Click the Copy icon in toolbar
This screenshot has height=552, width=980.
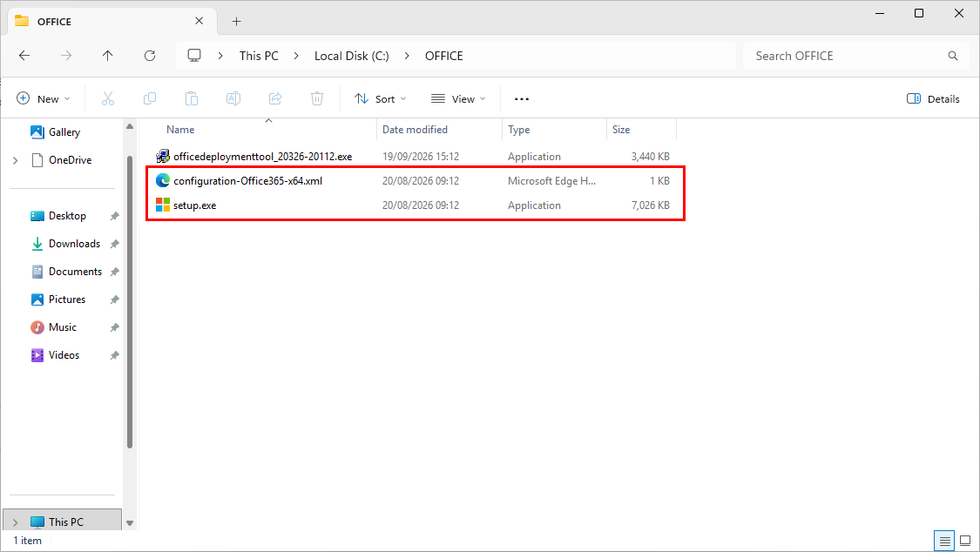point(150,98)
